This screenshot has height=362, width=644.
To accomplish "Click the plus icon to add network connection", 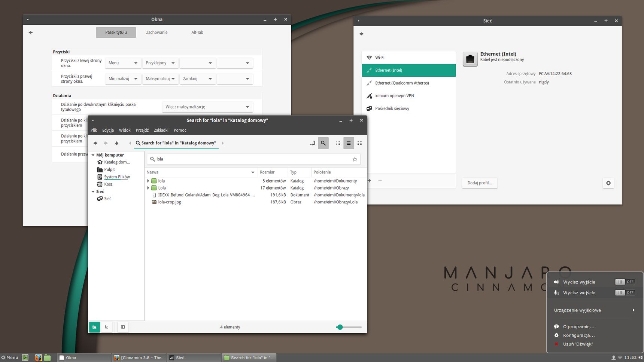I will coord(369,181).
